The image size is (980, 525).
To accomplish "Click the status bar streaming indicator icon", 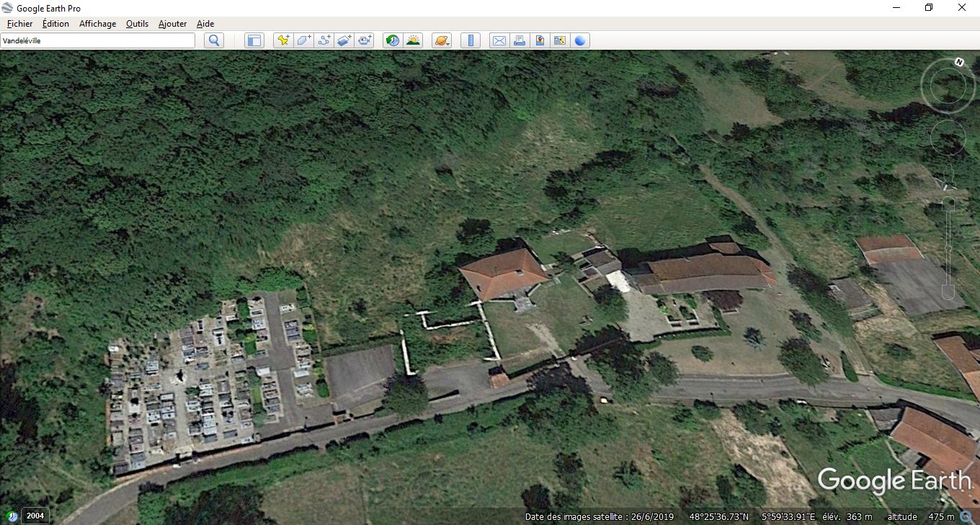I will [965, 516].
